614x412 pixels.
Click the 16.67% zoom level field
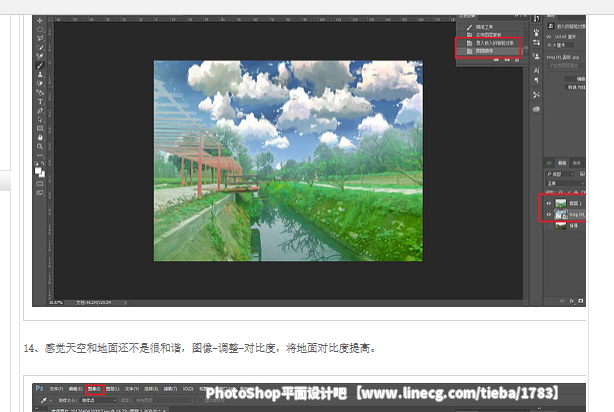click(x=56, y=302)
